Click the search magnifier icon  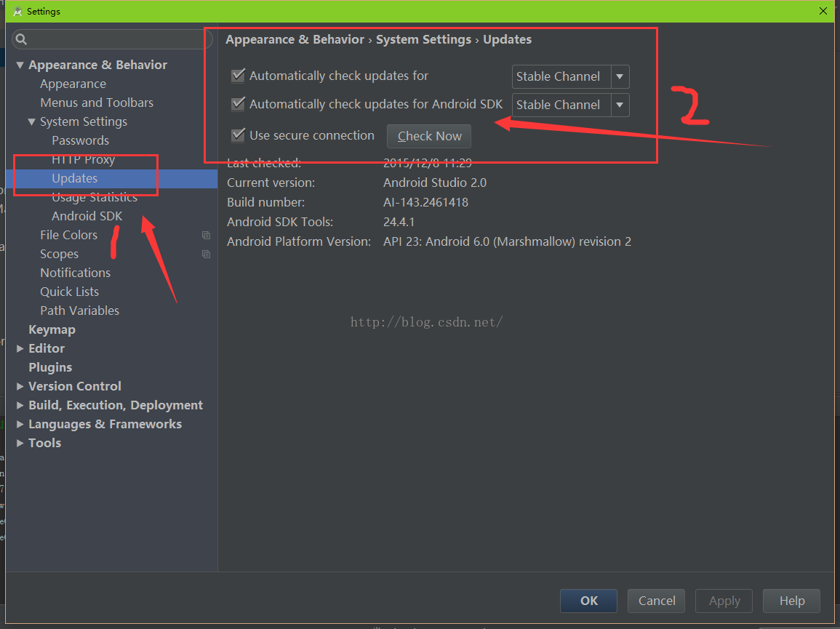(x=21, y=39)
